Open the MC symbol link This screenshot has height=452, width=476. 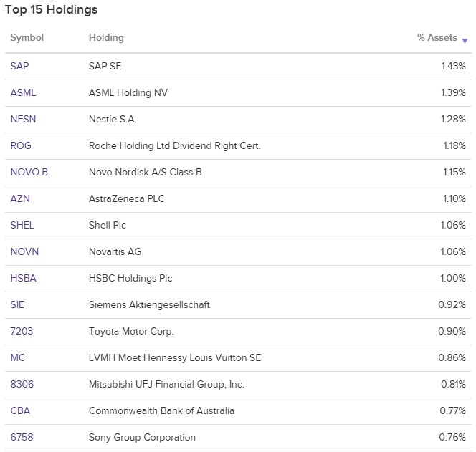(x=18, y=357)
